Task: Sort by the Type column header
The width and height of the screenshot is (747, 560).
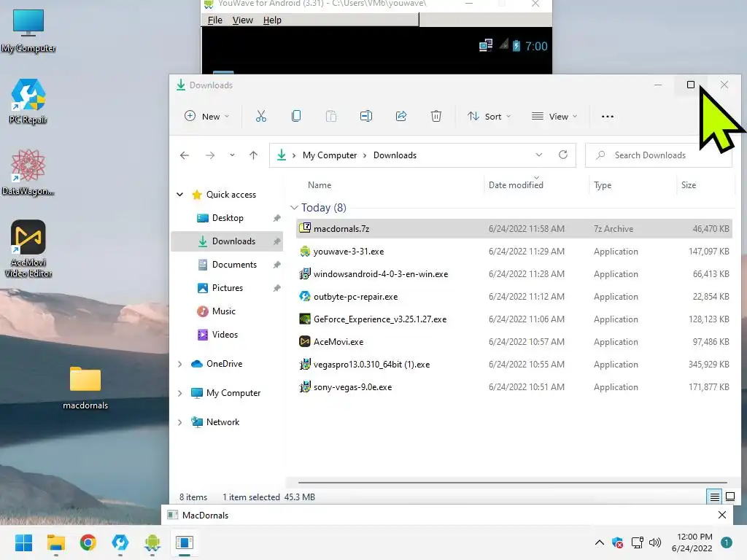Action: [x=603, y=185]
